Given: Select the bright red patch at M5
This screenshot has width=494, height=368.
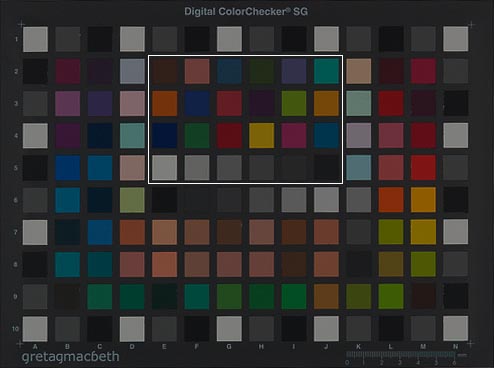Looking at the screenshot, I should click(423, 168).
